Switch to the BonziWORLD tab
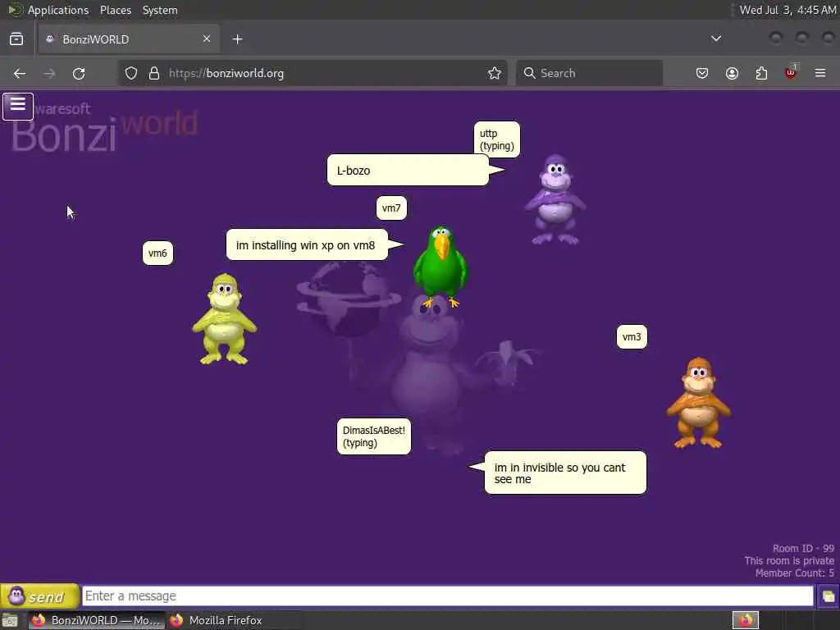840x630 pixels. [129, 39]
